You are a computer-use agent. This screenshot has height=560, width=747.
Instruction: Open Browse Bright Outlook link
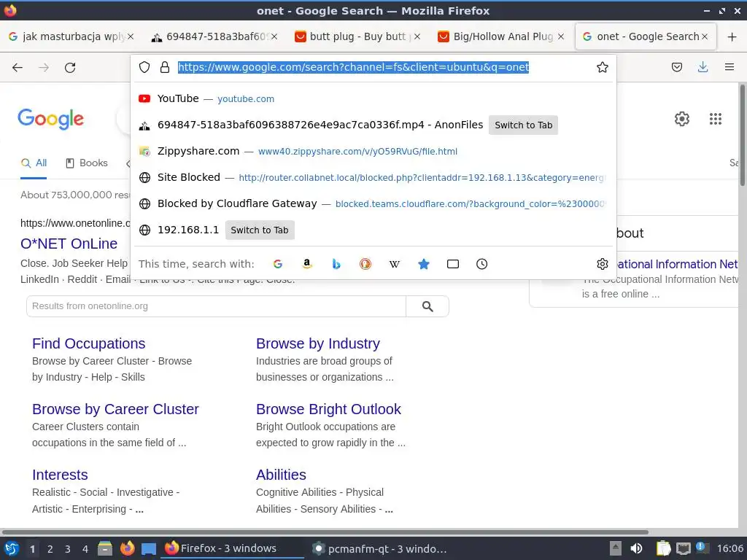[328, 409]
